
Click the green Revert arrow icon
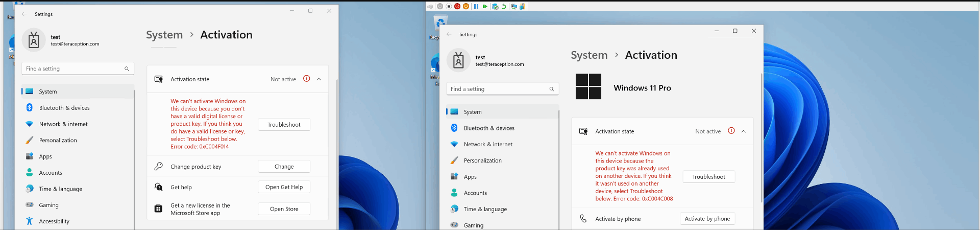504,6
